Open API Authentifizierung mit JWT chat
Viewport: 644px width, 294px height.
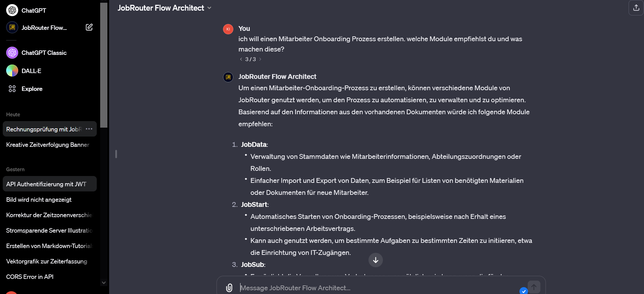(x=50, y=184)
